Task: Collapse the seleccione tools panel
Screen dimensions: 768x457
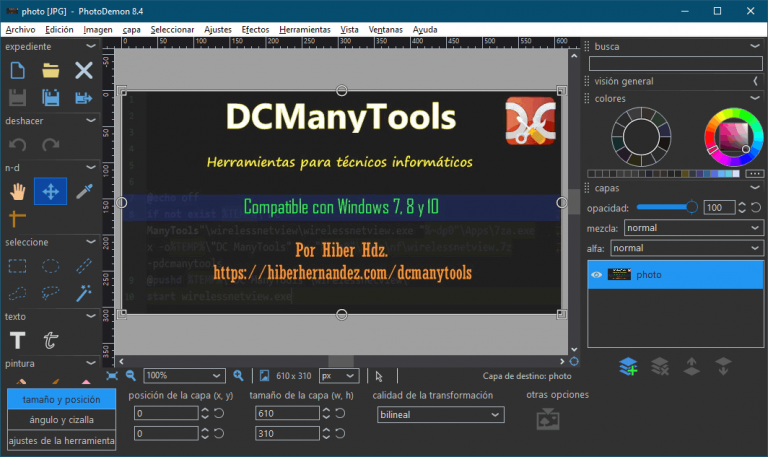Action: pos(91,242)
